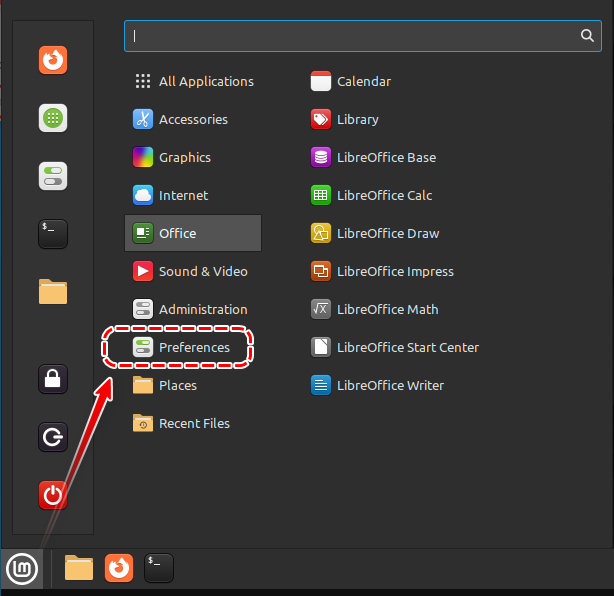Viewport: 614px width, 596px height.
Task: Click the Log Out icon
Action: [x=53, y=437]
